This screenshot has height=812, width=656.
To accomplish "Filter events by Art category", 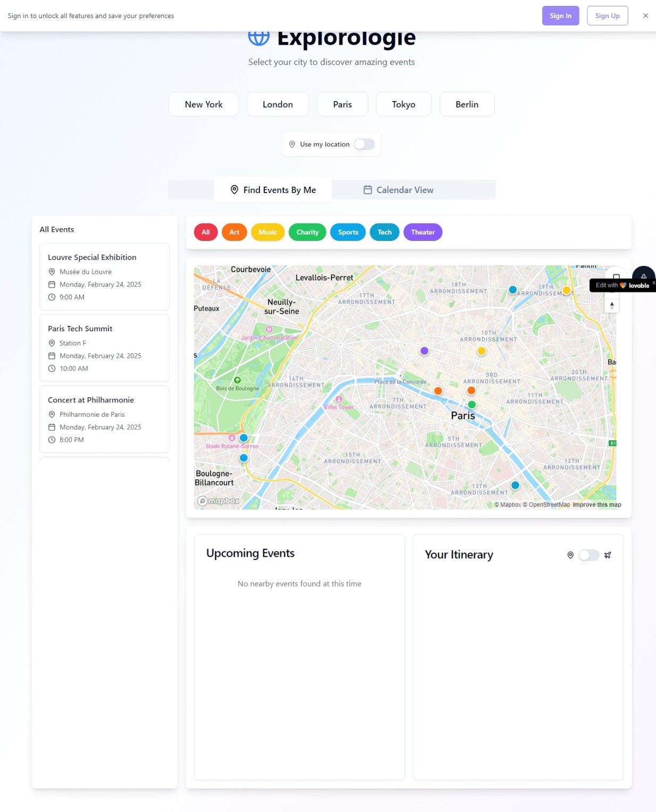I will point(234,232).
